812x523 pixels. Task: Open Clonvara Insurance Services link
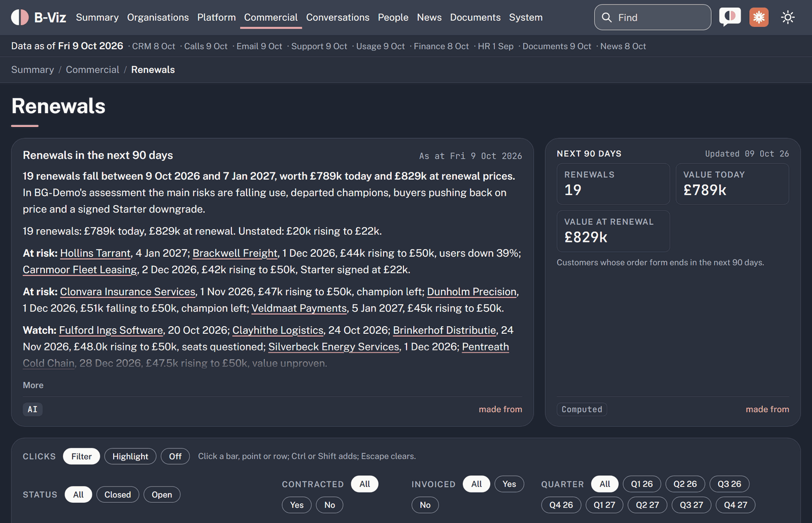coord(128,292)
